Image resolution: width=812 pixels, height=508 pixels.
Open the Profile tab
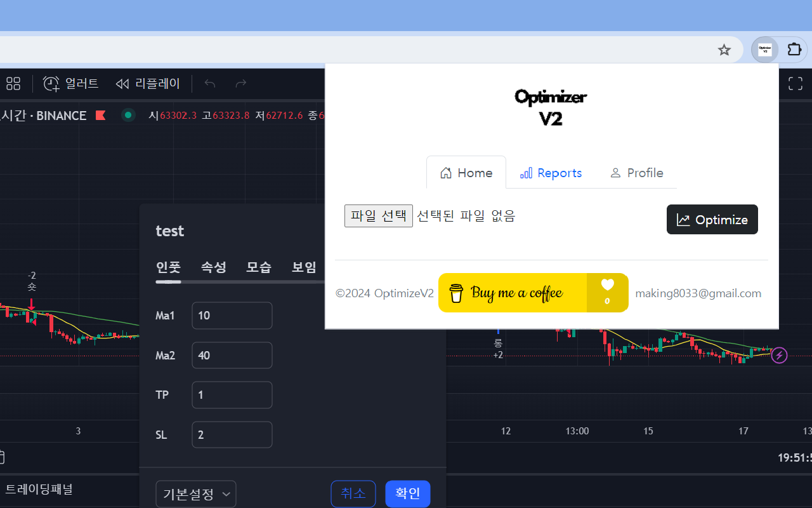(636, 172)
